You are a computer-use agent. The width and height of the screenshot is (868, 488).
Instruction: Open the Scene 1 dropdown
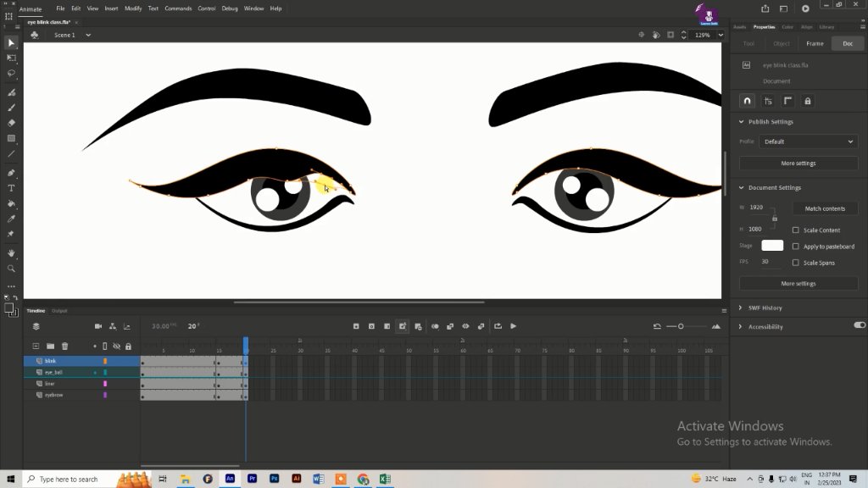[88, 35]
